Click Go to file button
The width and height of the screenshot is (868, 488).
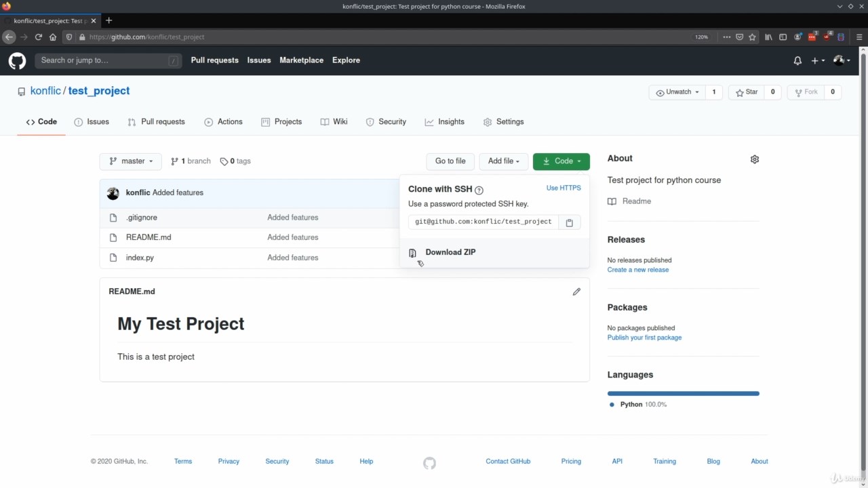pyautogui.click(x=450, y=161)
